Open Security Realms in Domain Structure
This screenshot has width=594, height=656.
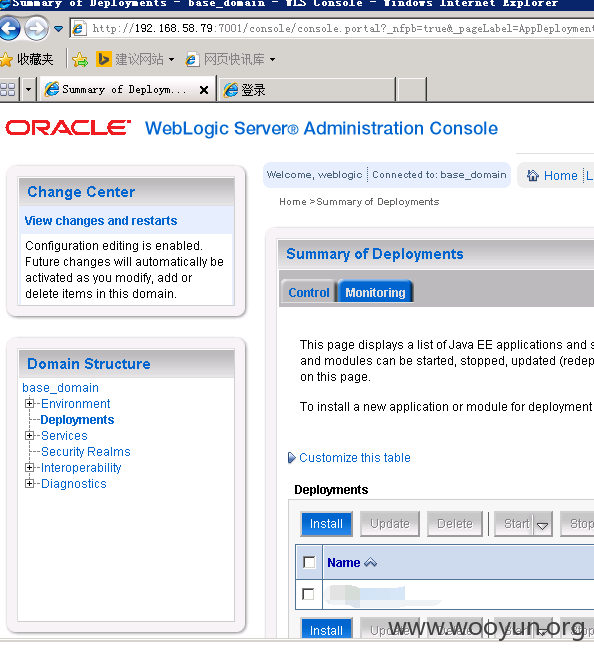86,451
